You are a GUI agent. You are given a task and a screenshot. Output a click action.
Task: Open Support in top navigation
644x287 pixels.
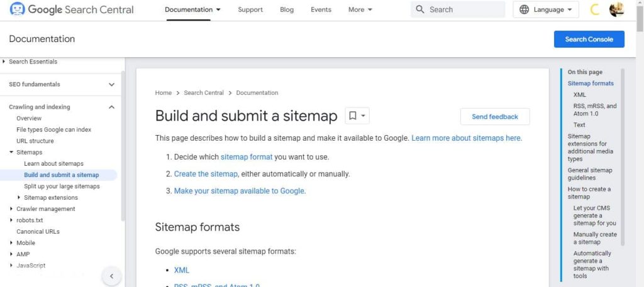pos(250,9)
